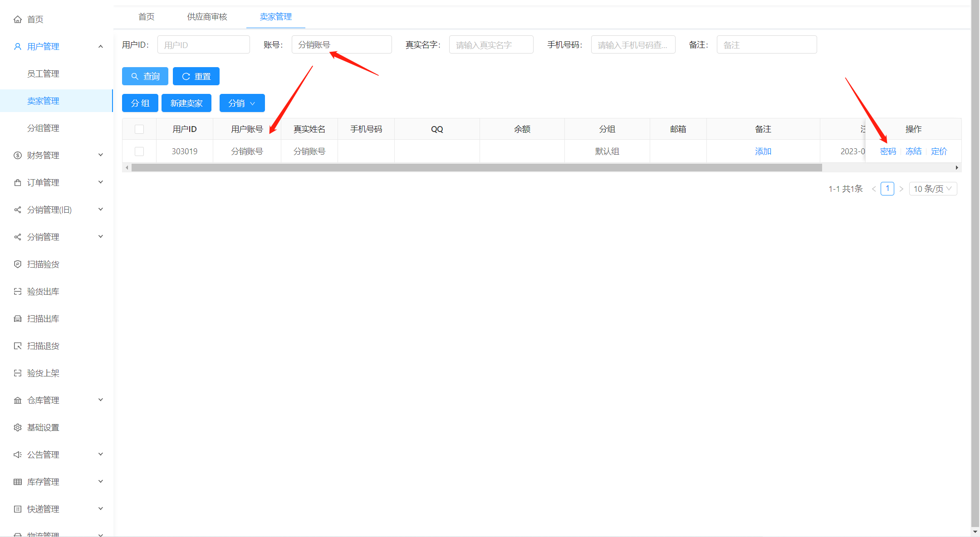Click the 扫描出库 car icon
980x537 pixels.
18,318
